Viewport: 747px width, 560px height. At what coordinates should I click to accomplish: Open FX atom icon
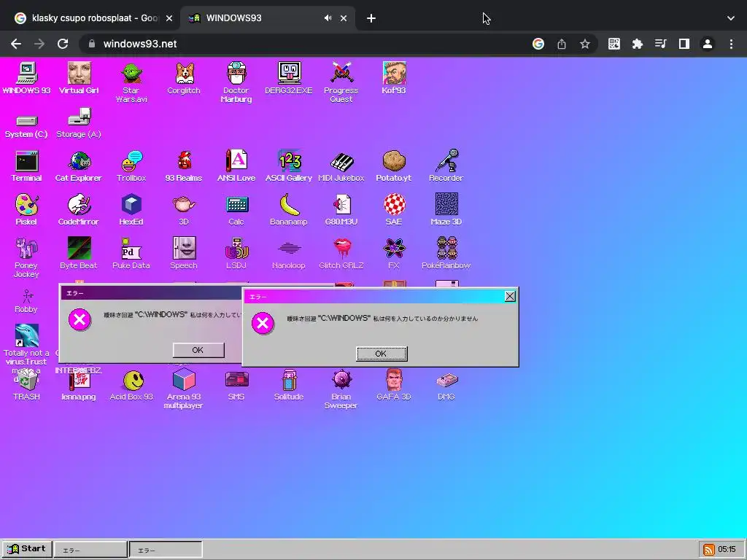[x=394, y=253]
